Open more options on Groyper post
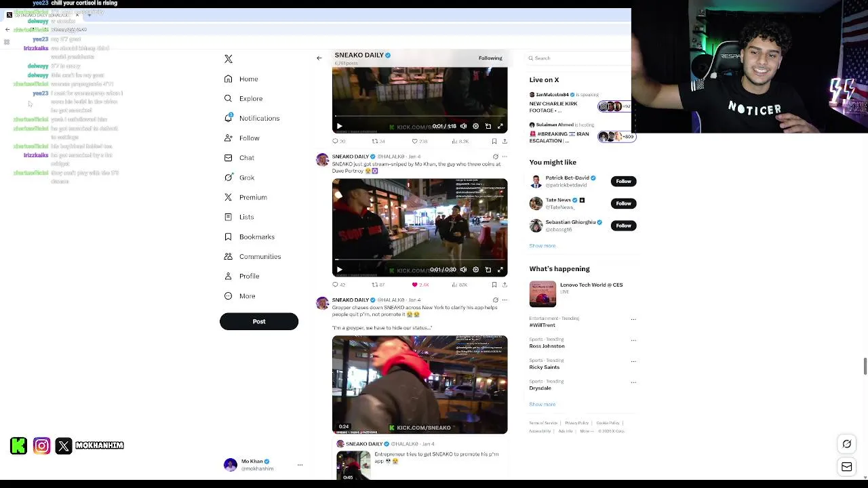This screenshot has width=868, height=488. 505,300
